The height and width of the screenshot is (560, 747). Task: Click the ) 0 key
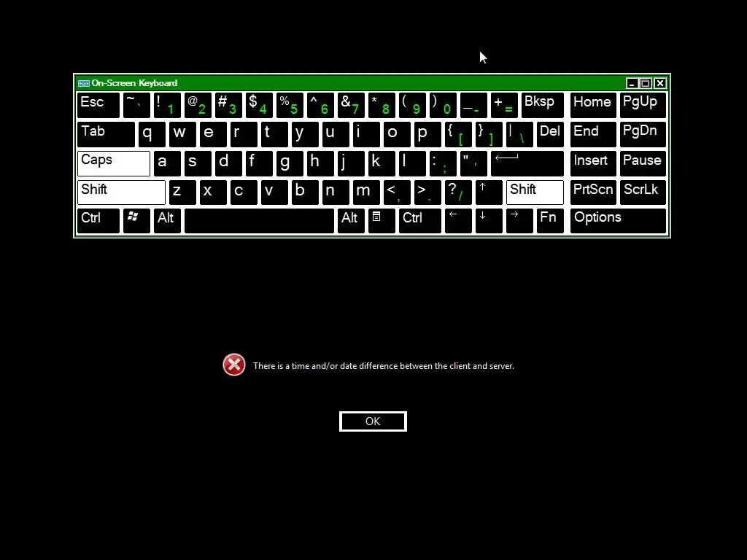pyautogui.click(x=443, y=105)
